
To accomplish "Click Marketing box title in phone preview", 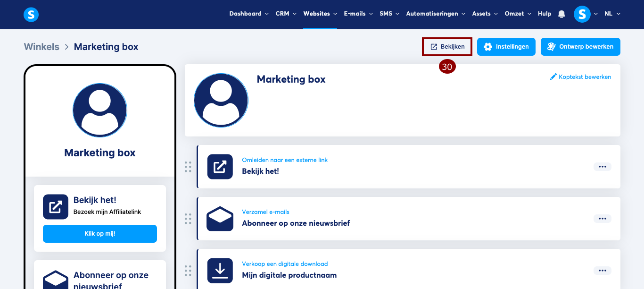I will 100,153.
